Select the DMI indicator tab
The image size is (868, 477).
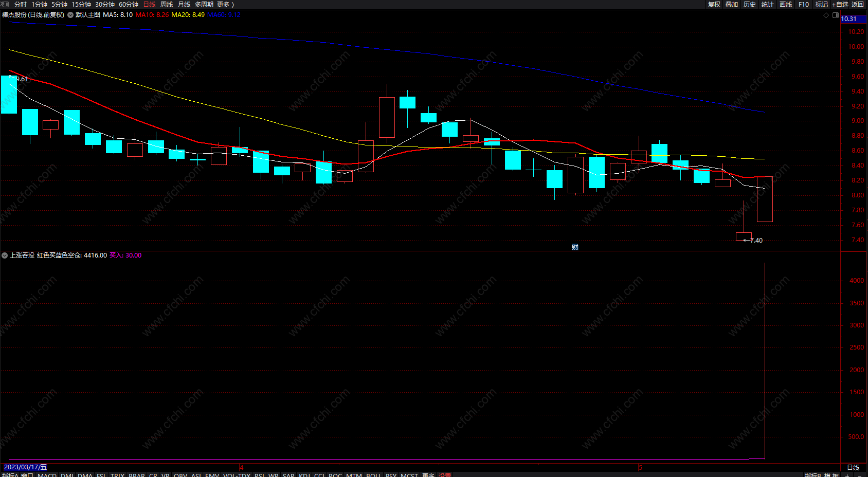[67, 475]
